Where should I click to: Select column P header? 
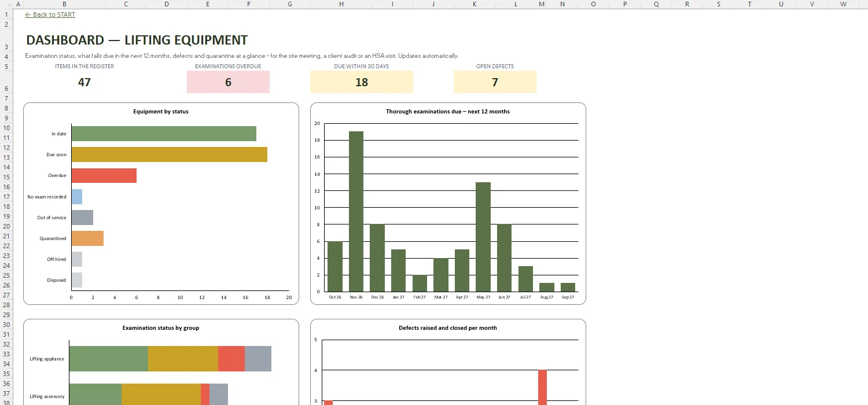click(x=625, y=4)
